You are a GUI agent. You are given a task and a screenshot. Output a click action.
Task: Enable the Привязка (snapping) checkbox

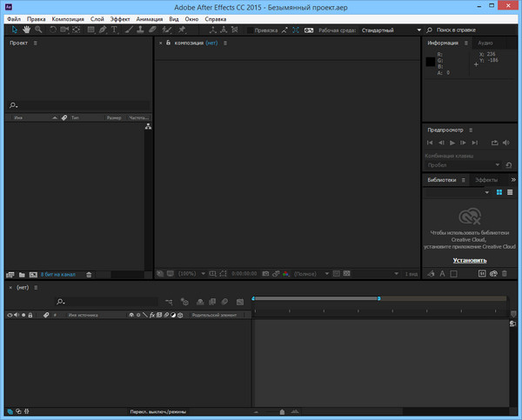(251, 30)
